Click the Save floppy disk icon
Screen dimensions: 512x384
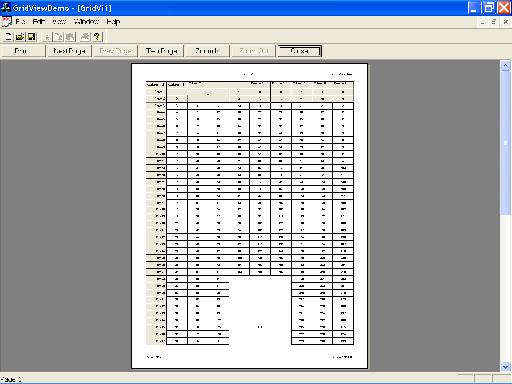tap(31, 37)
